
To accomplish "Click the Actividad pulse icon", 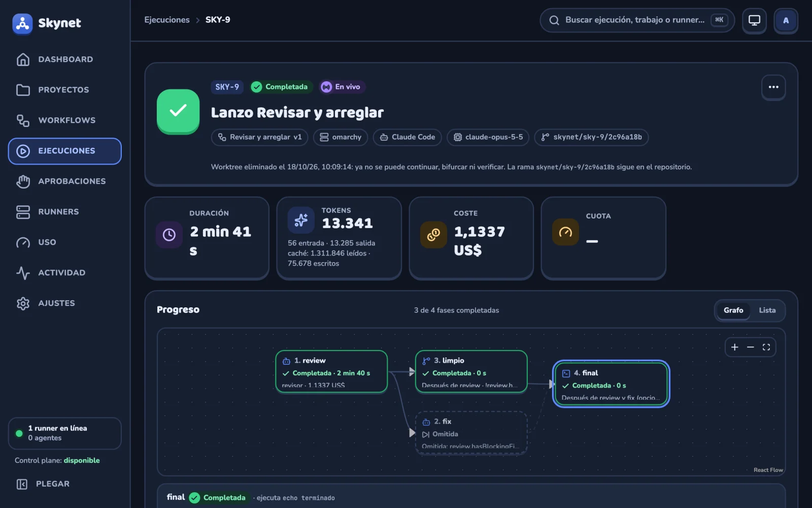I will [23, 273].
